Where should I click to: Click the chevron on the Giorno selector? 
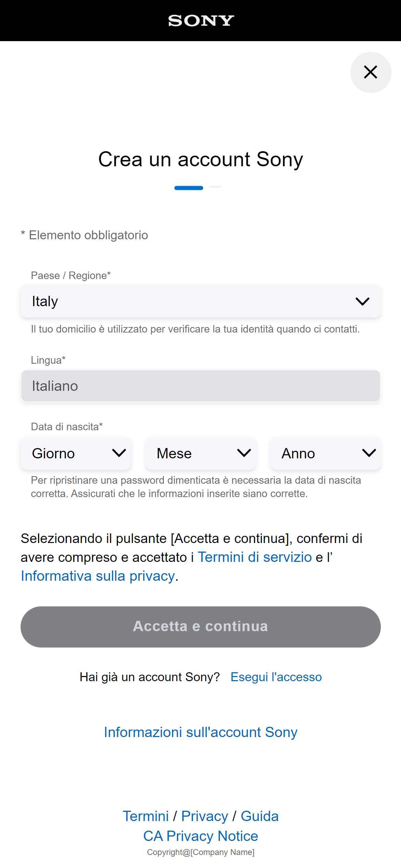[119, 453]
